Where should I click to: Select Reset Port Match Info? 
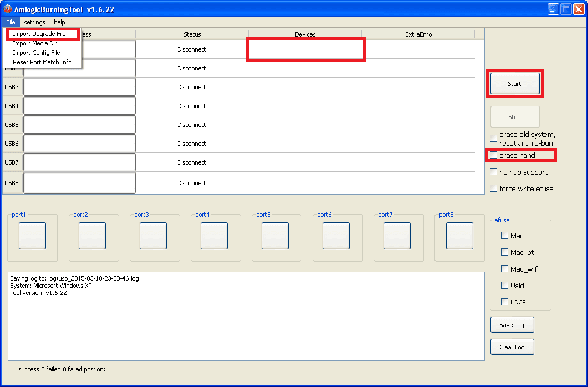[x=42, y=62]
